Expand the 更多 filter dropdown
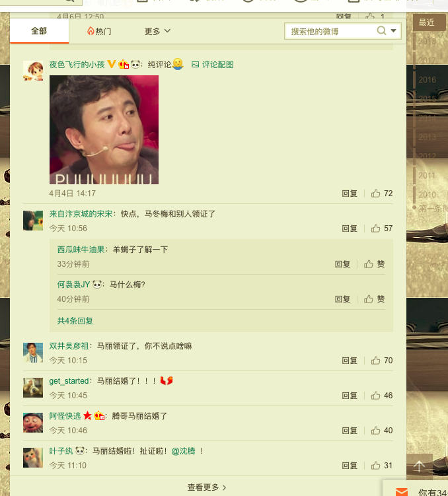The image size is (448, 496). coord(158,31)
